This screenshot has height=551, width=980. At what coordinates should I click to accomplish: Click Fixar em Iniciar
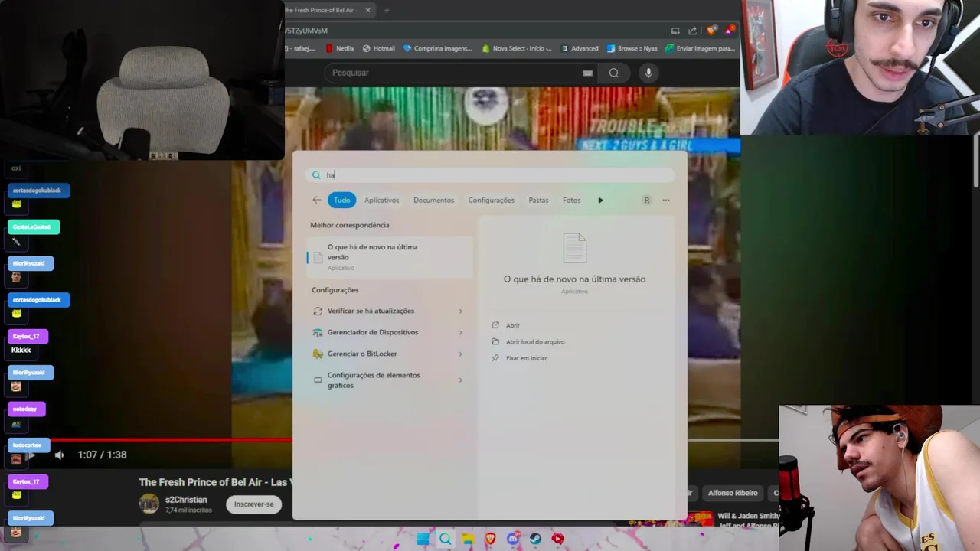click(x=526, y=358)
